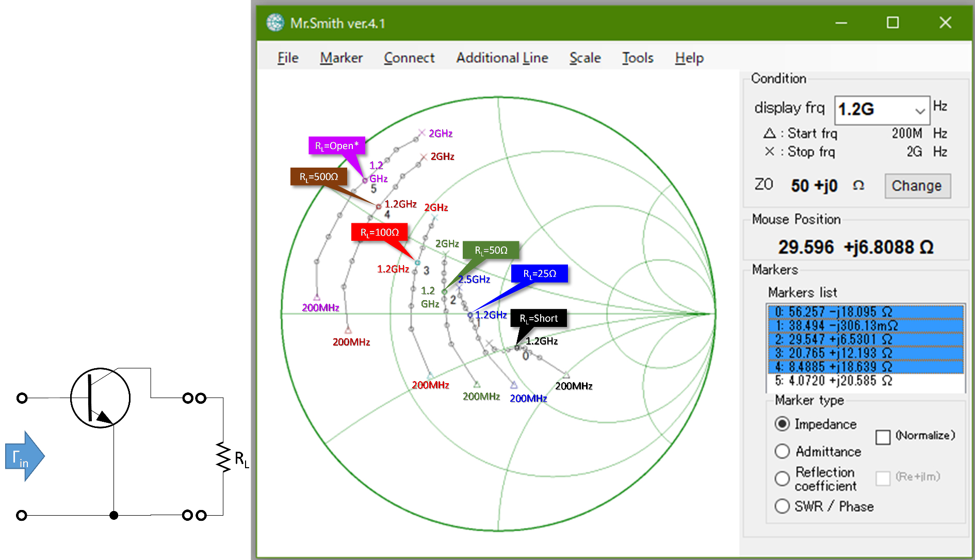Viewport: 975px width, 560px height.
Task: Click the RL=25Ω label
Action: click(540, 273)
